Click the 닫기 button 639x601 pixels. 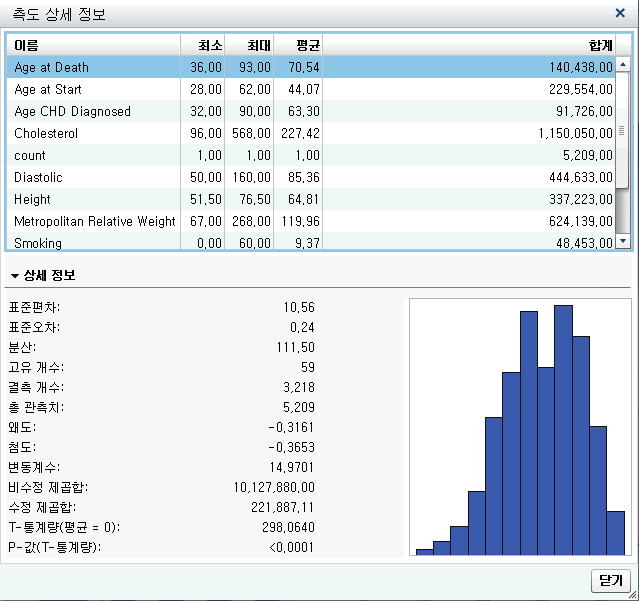pos(609,580)
